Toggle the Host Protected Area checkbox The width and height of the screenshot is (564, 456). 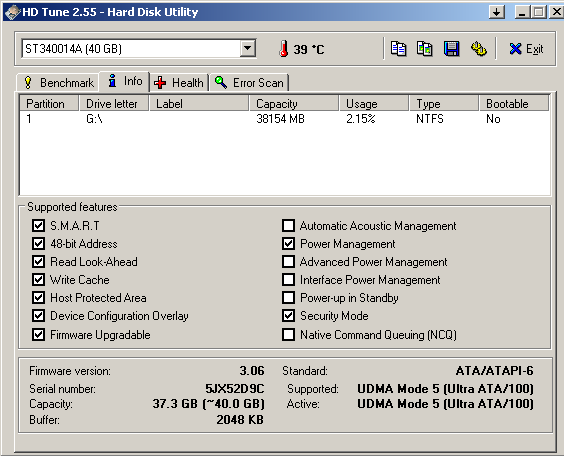coord(38,297)
